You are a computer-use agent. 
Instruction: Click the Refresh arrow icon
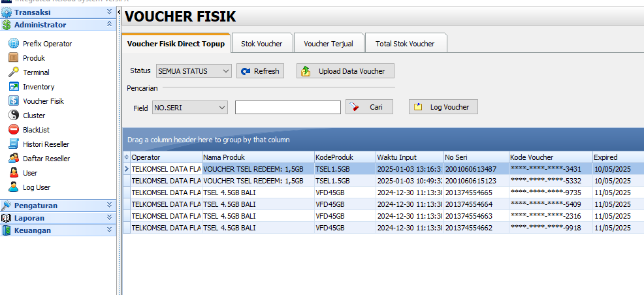246,71
